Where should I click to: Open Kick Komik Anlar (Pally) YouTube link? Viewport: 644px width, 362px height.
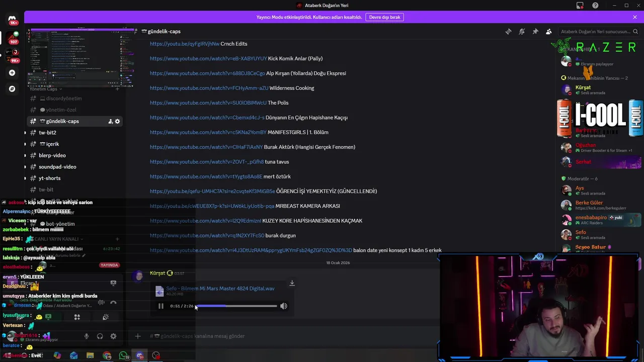tap(208, 58)
